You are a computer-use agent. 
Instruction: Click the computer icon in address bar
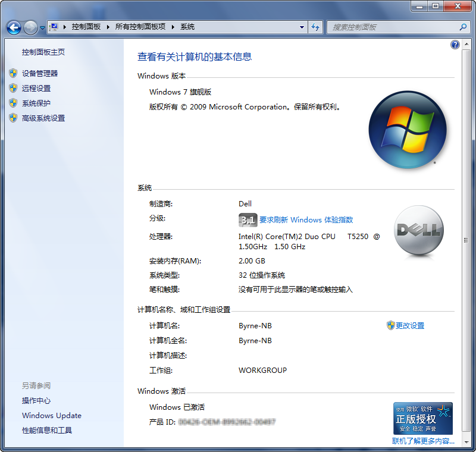click(x=54, y=27)
